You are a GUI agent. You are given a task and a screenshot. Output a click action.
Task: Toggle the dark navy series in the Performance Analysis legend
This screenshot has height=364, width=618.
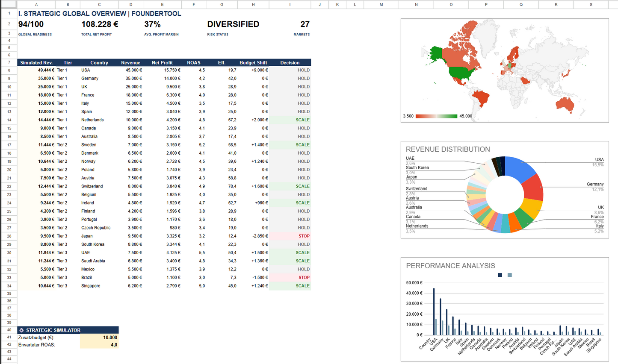(500, 276)
